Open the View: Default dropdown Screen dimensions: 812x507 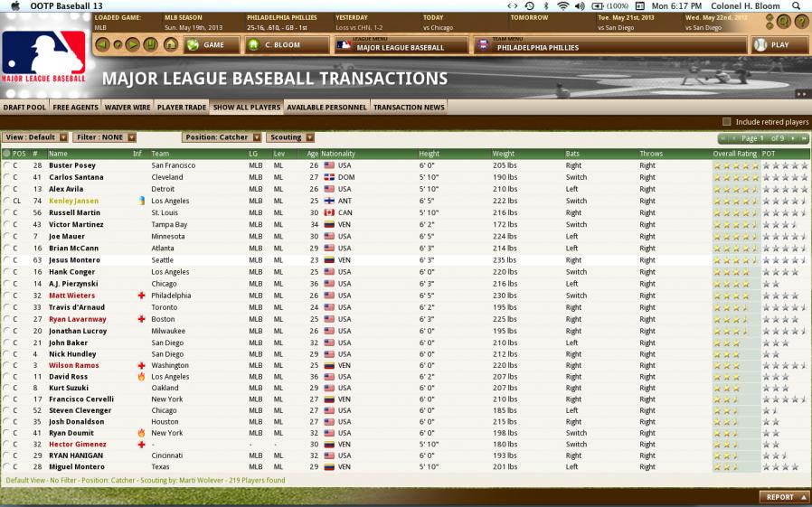coord(35,137)
